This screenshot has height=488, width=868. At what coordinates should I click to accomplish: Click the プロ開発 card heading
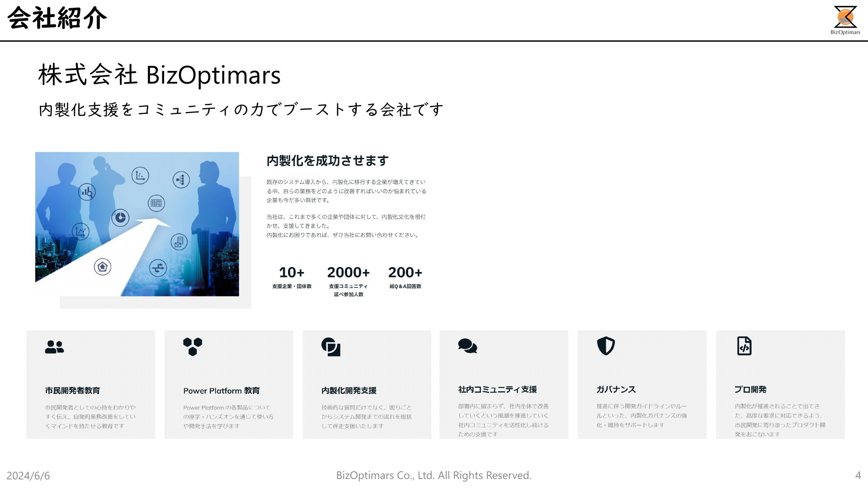tap(750, 389)
